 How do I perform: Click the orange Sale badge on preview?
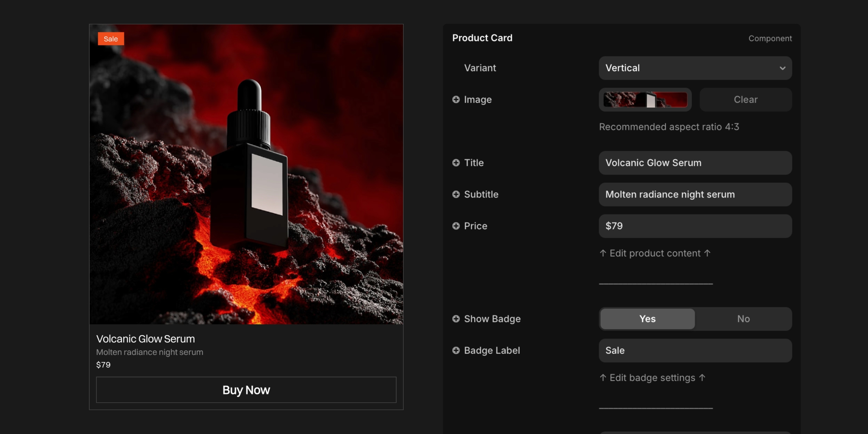pos(111,39)
